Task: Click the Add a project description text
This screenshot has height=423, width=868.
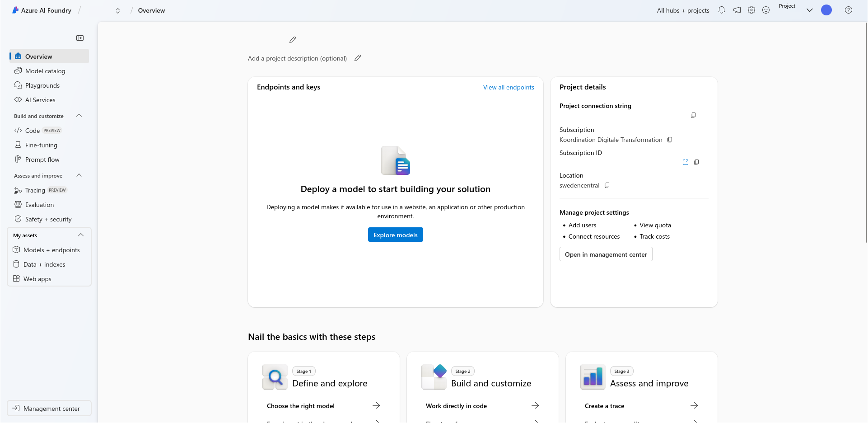Action: point(297,58)
